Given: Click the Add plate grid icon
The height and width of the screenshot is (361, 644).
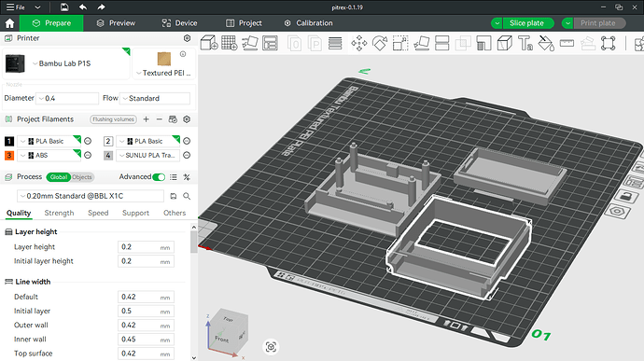Looking at the screenshot, I should [230, 43].
